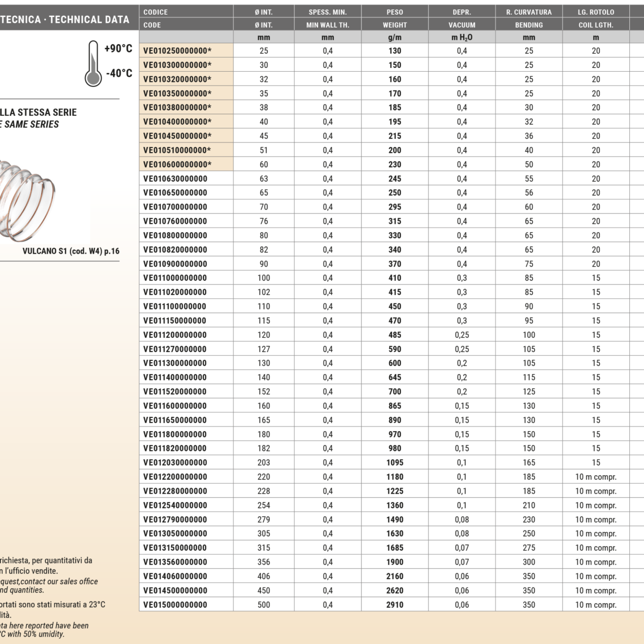
Task: Click the CODICE column header
Action: click(155, 12)
